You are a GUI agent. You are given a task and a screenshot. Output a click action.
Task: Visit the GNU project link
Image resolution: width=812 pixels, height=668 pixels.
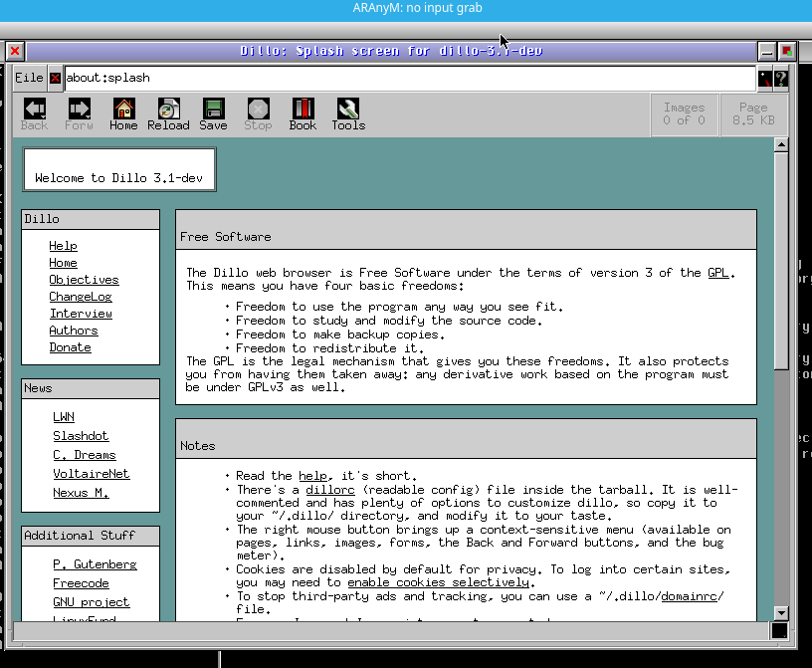tap(92, 602)
